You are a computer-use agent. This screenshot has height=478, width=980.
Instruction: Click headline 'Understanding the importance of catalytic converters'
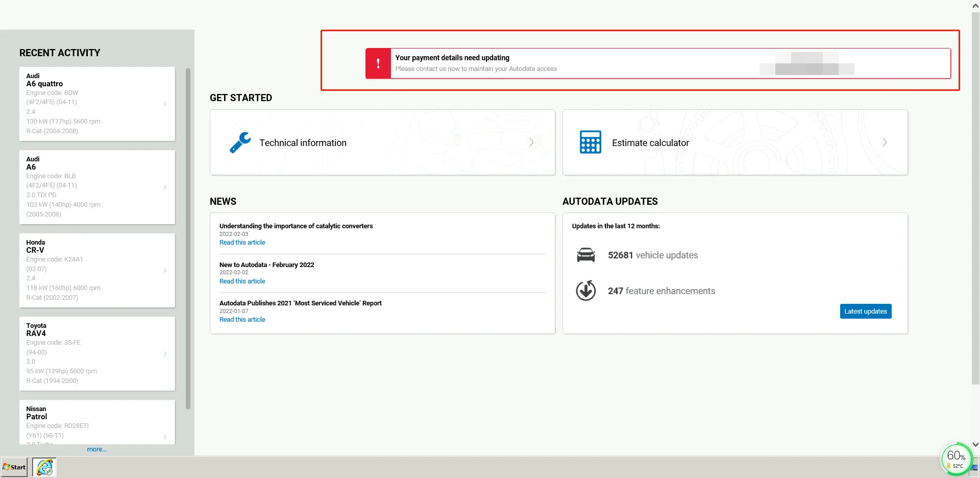[296, 226]
